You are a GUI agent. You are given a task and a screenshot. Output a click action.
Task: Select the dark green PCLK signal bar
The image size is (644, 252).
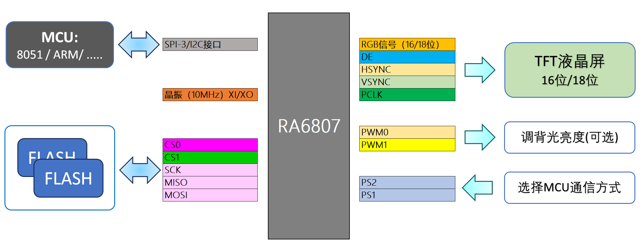(407, 95)
